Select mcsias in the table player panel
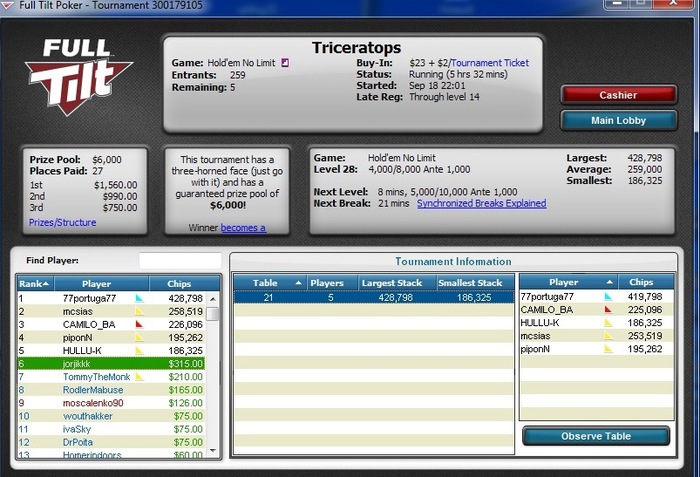 click(x=597, y=335)
